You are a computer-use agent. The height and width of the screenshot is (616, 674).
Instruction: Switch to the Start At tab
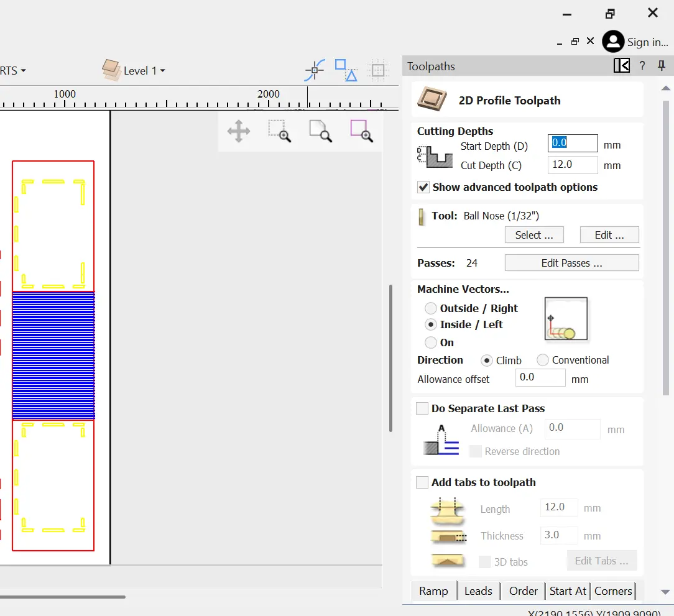[x=568, y=591]
